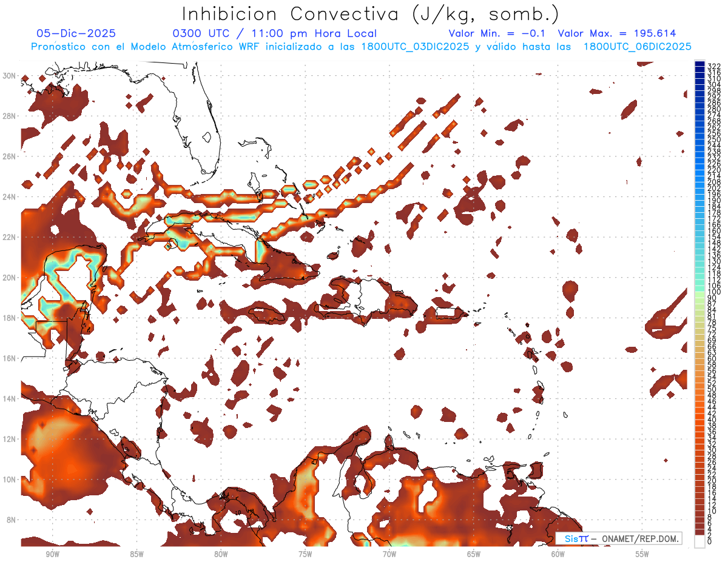The image size is (728, 562).
Task: Click the '10' color bar label
Action: pos(712,511)
